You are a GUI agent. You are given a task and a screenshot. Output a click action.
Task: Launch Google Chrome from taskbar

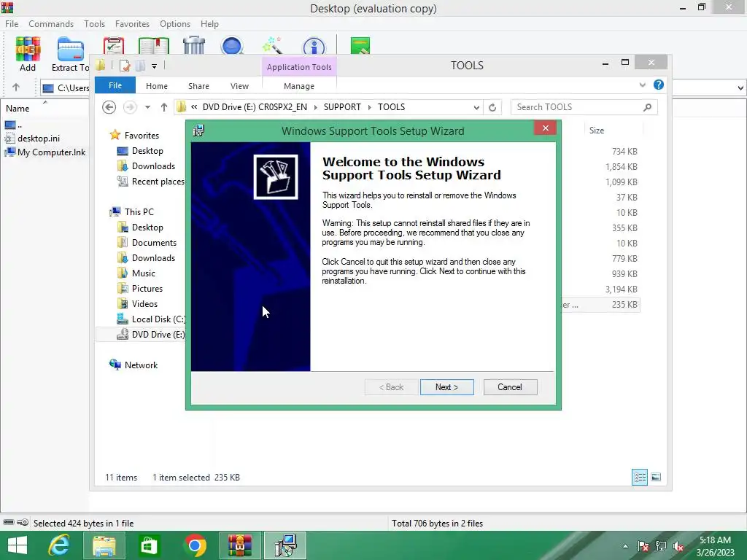pyautogui.click(x=195, y=545)
